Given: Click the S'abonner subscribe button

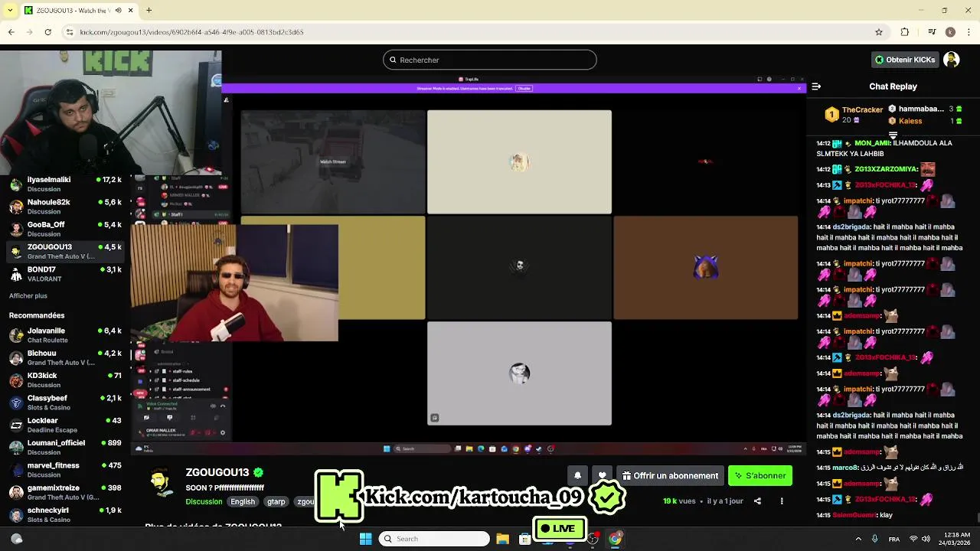Looking at the screenshot, I should point(760,475).
